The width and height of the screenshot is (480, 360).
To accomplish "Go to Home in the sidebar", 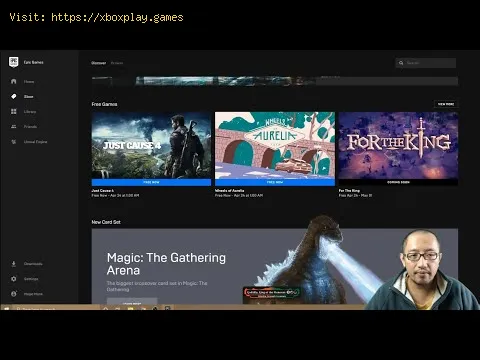I will [x=29, y=82].
